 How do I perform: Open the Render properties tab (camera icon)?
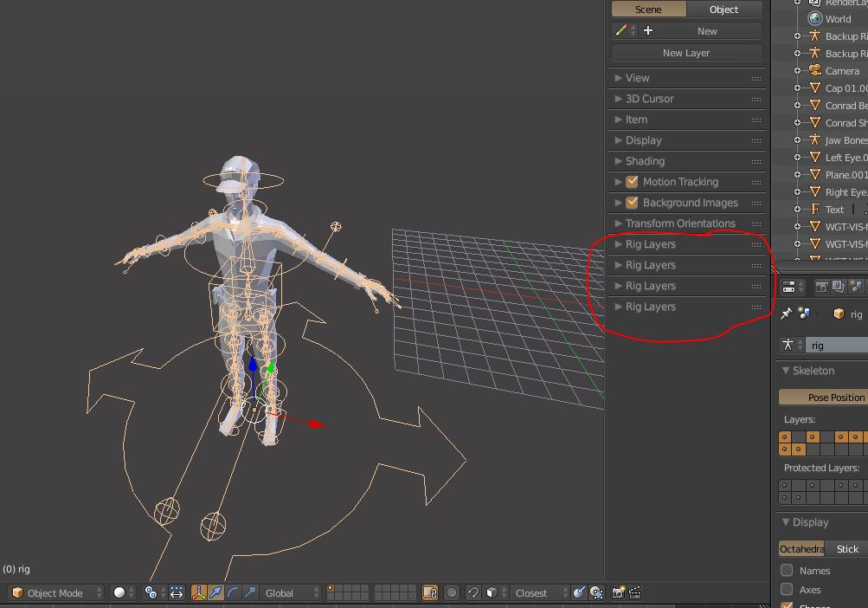point(821,287)
